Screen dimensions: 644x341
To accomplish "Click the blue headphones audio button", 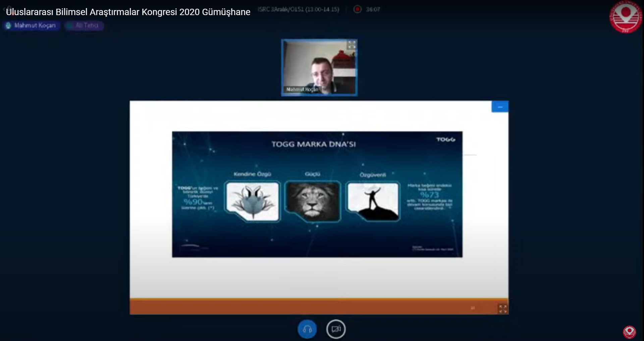I will (307, 329).
